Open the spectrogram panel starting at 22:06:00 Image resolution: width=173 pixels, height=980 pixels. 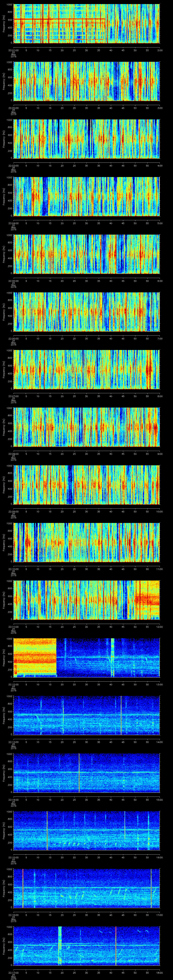click(87, 312)
